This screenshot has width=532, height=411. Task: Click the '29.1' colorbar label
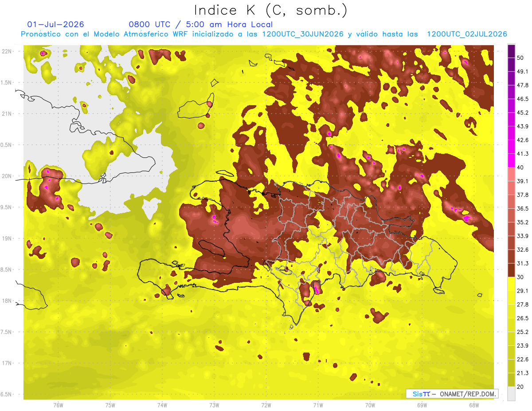click(523, 290)
